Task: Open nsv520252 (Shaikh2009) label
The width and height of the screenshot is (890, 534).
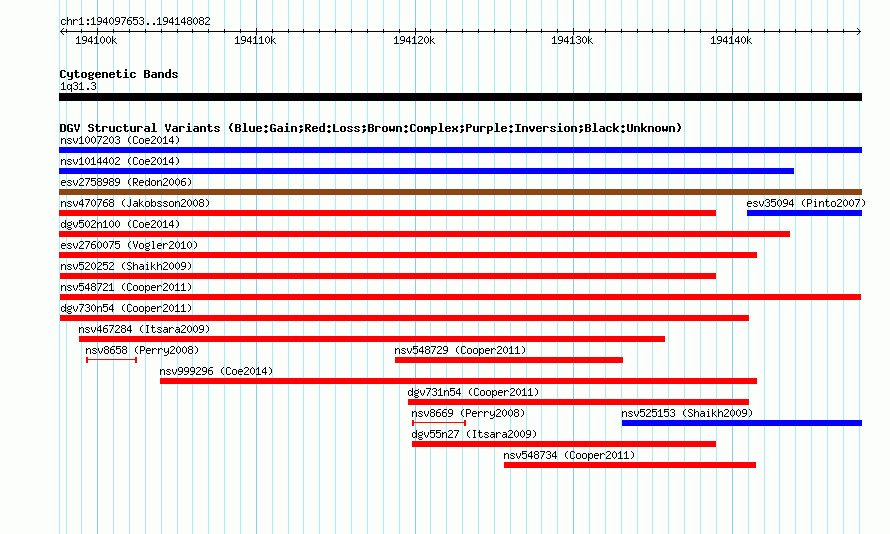Action: [126, 266]
